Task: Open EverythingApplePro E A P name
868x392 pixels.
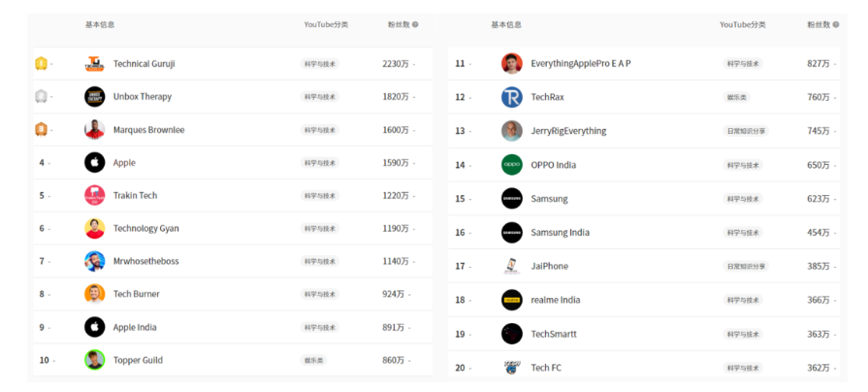Action: point(581,64)
